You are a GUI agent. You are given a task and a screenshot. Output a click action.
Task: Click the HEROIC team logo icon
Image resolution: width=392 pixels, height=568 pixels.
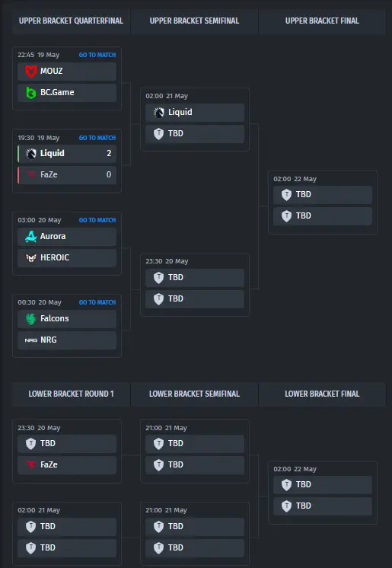[31, 258]
